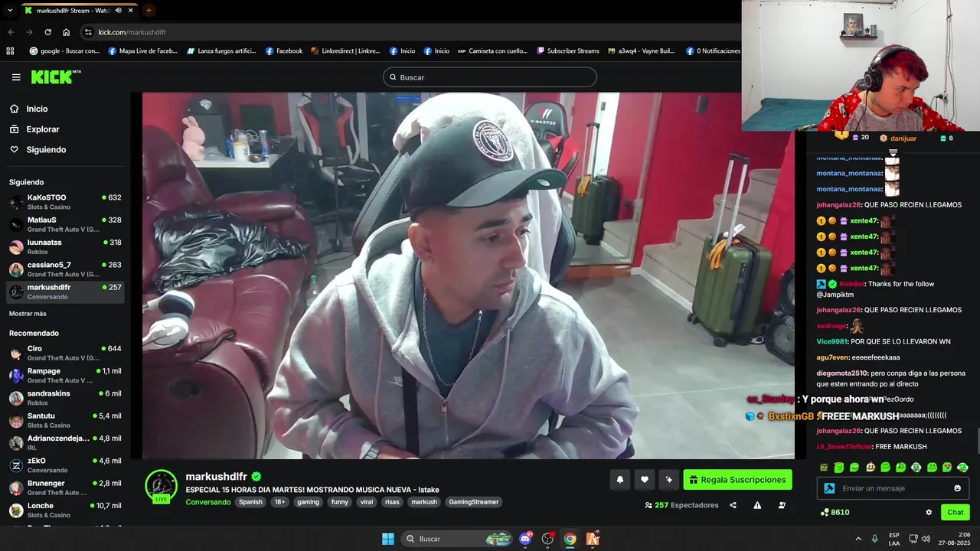Click the sparkle subscribe icon
This screenshot has height=551, width=980.
click(x=669, y=480)
